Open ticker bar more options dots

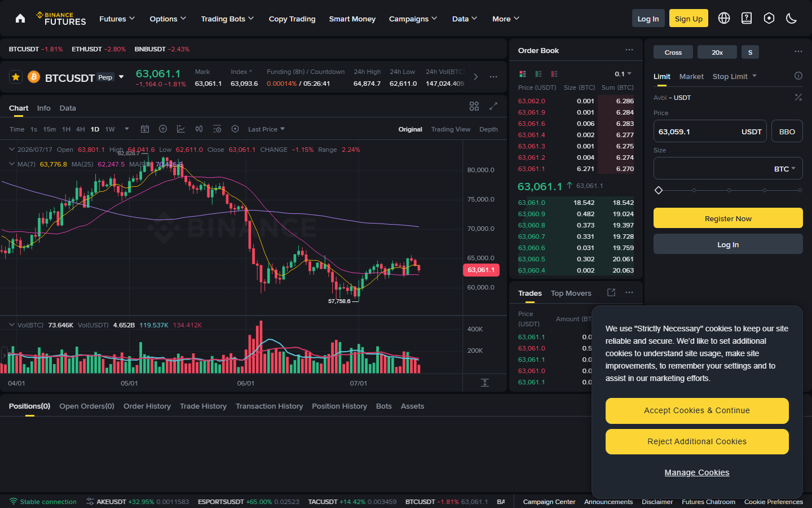click(493, 77)
